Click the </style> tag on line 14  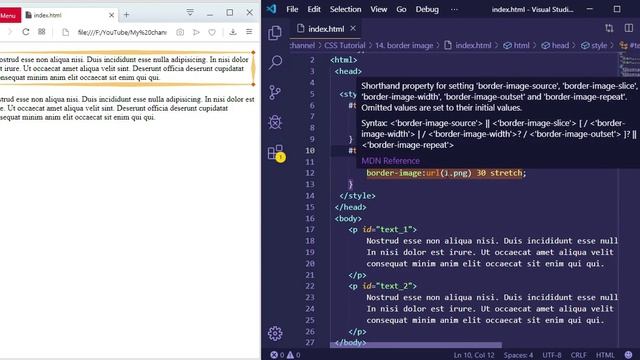(x=357, y=196)
